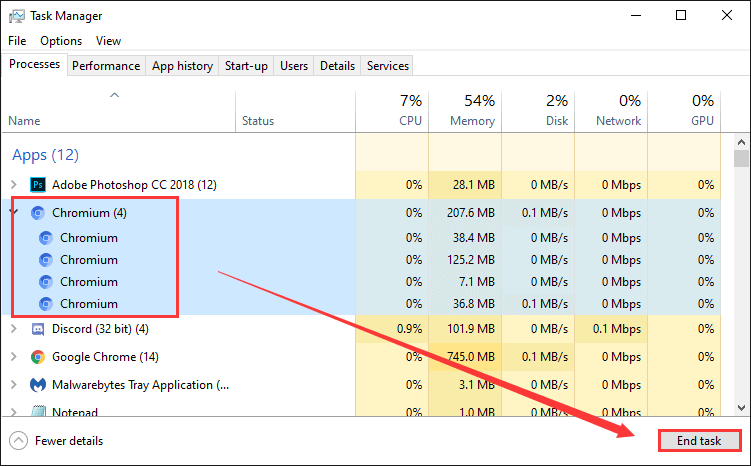Sort by the Disk column header
The image size is (751, 466).
click(538, 111)
